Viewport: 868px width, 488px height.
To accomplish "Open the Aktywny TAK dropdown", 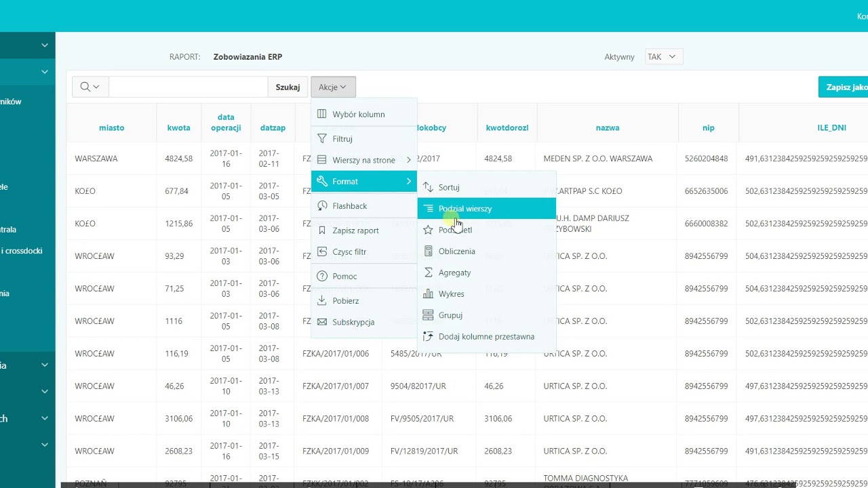I will pyautogui.click(x=664, y=57).
